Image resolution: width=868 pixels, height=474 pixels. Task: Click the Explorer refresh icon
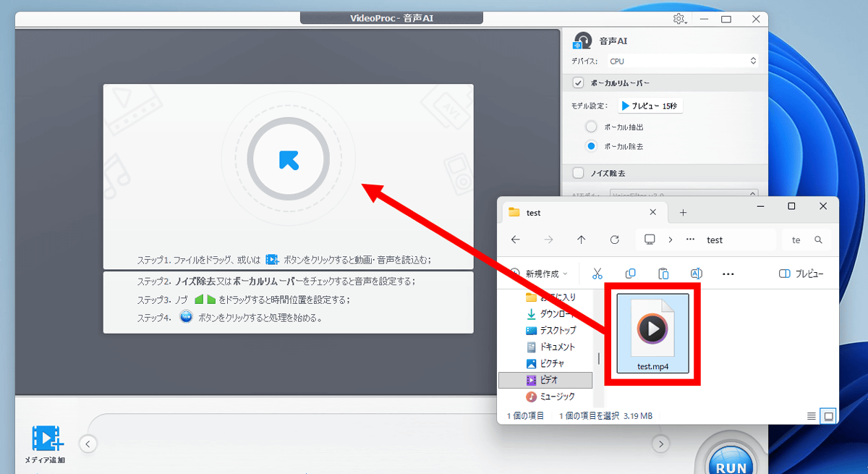615,240
